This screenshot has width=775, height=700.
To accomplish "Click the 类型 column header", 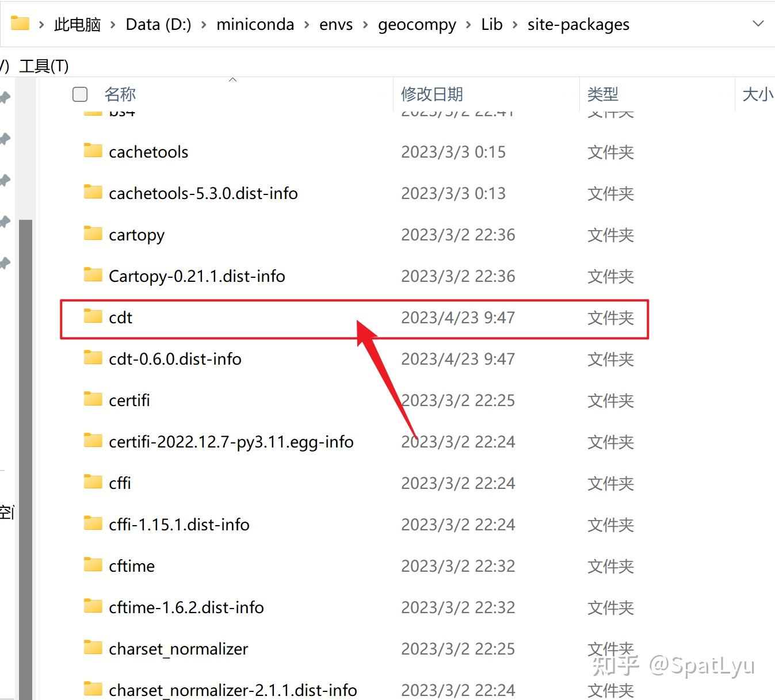I will 602,94.
